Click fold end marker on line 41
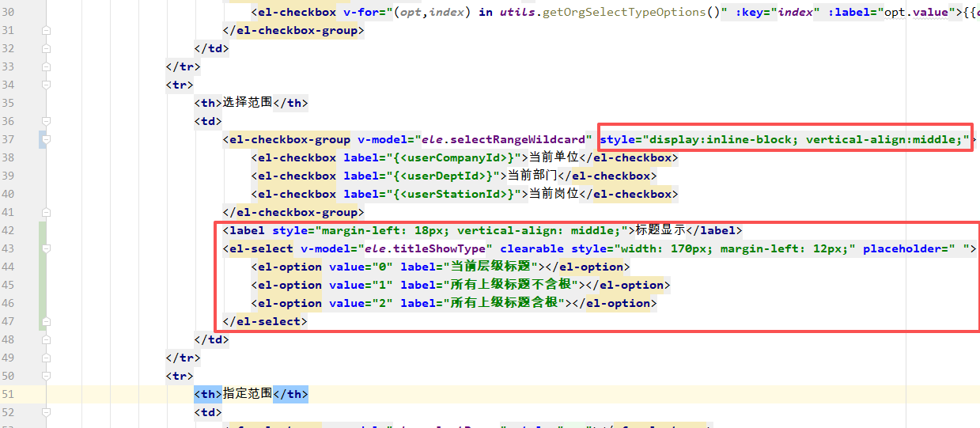The image size is (980, 428). (x=46, y=213)
